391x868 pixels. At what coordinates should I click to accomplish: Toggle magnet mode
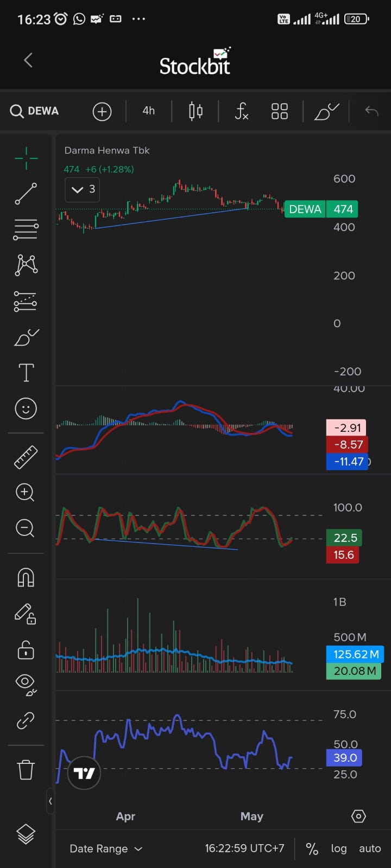(x=26, y=577)
